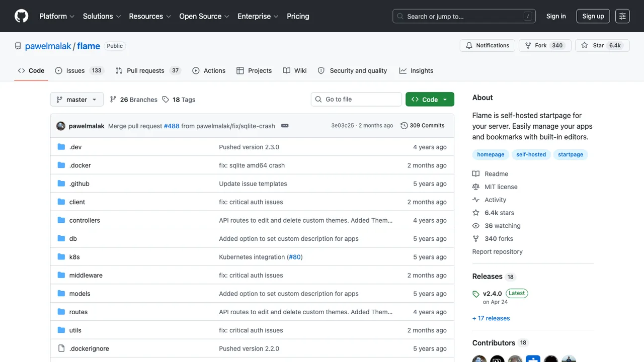
Task: Switch to the Issues tab
Action: (79, 71)
